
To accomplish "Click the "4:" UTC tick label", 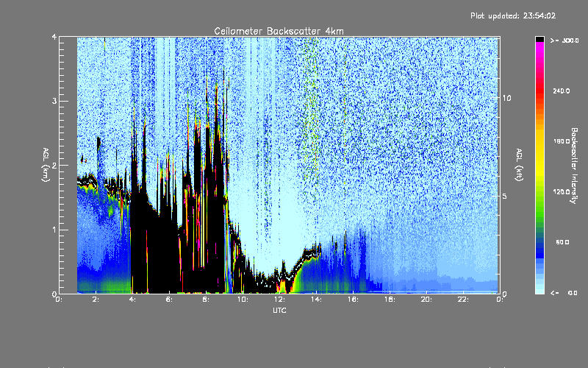I will tap(132, 300).
